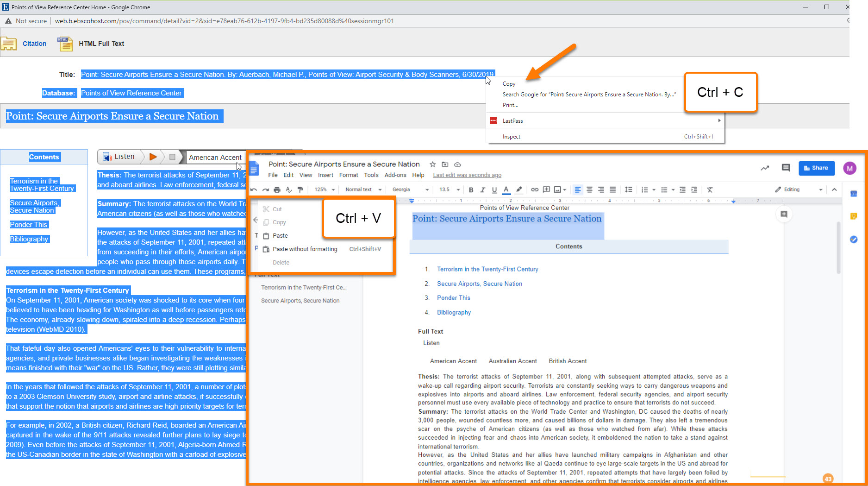Click 'Last edit was seconds ago' link
The image size is (868, 486).
pos(467,175)
